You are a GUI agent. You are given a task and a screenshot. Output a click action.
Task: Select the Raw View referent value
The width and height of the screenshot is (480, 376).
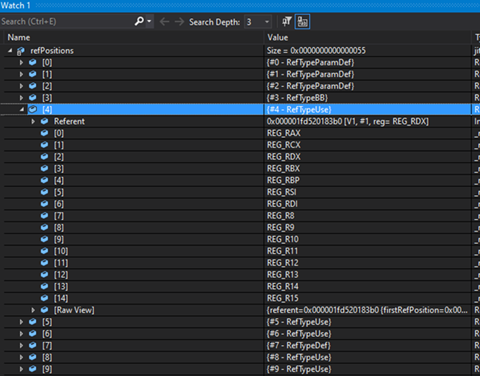coord(367,310)
